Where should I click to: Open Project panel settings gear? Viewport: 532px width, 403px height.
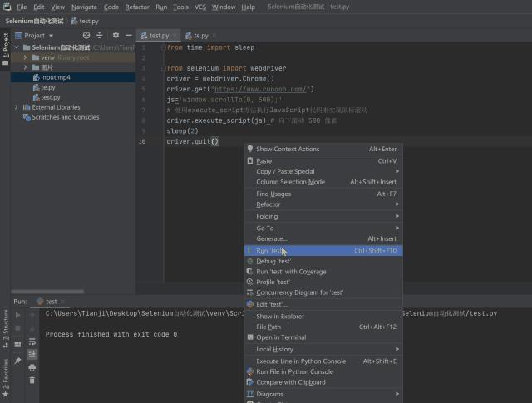116,36
